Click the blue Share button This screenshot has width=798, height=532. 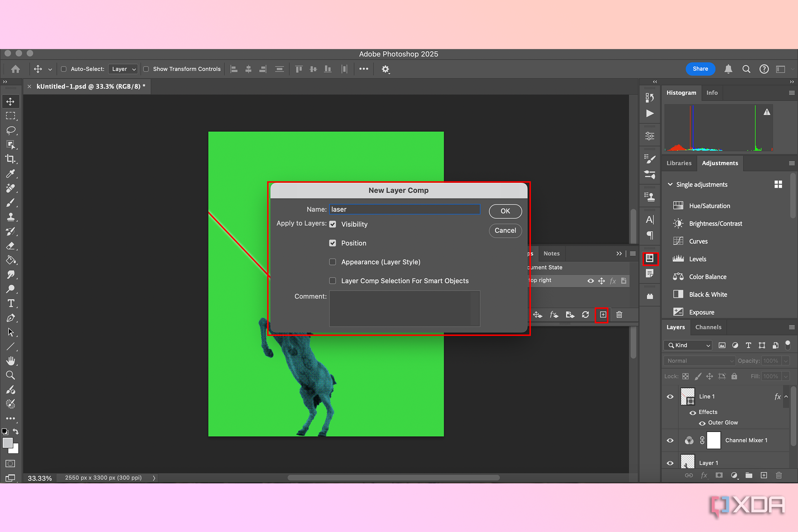pyautogui.click(x=700, y=69)
